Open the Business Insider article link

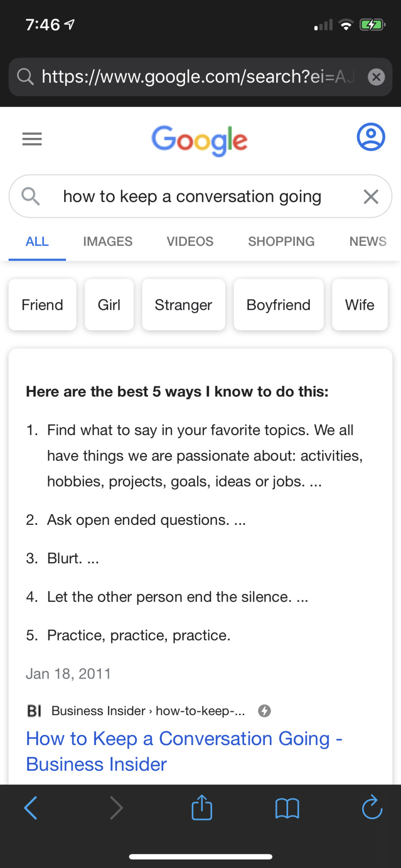point(184,751)
